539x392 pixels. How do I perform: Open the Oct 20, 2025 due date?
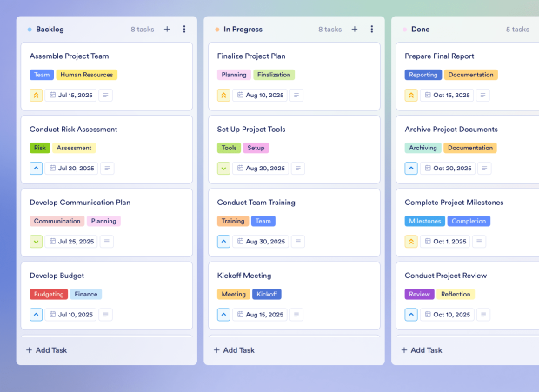click(x=448, y=169)
